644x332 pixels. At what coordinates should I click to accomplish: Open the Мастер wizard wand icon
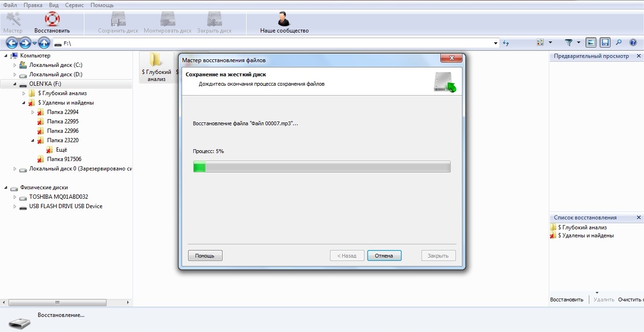tap(13, 19)
